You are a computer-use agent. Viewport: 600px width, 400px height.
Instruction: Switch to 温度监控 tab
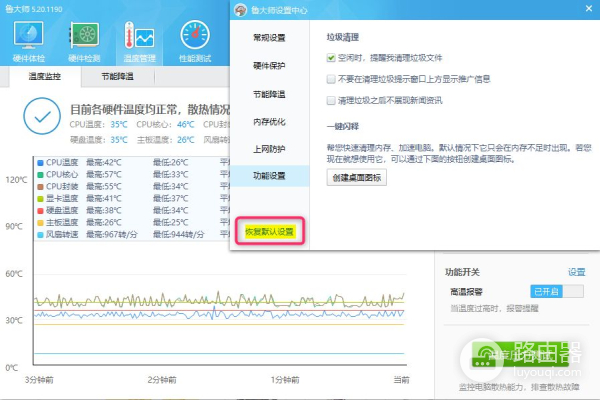(45, 77)
